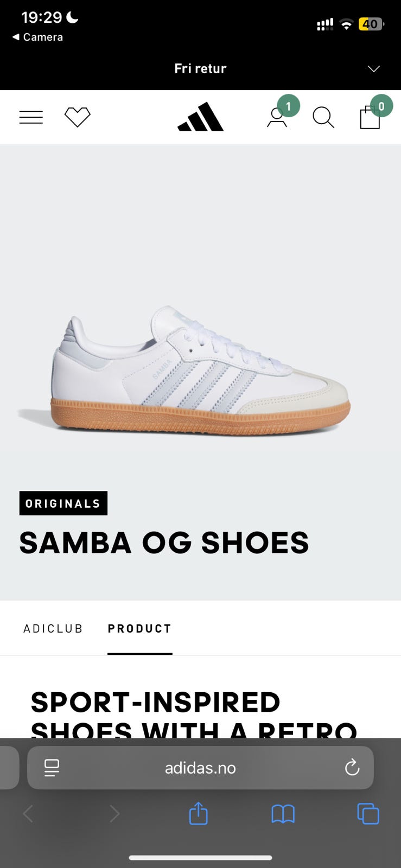Return to Camera app via back link
401x868 pixels.
tap(37, 37)
